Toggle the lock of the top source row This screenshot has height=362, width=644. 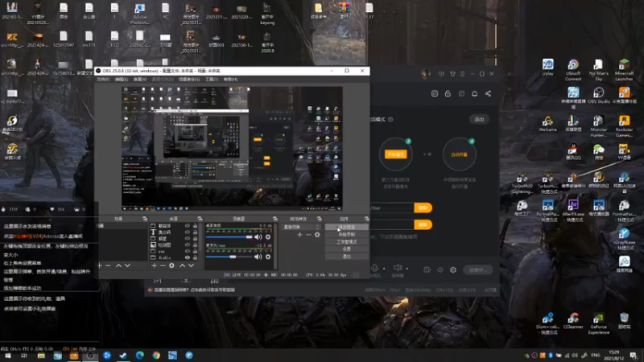coord(195,226)
